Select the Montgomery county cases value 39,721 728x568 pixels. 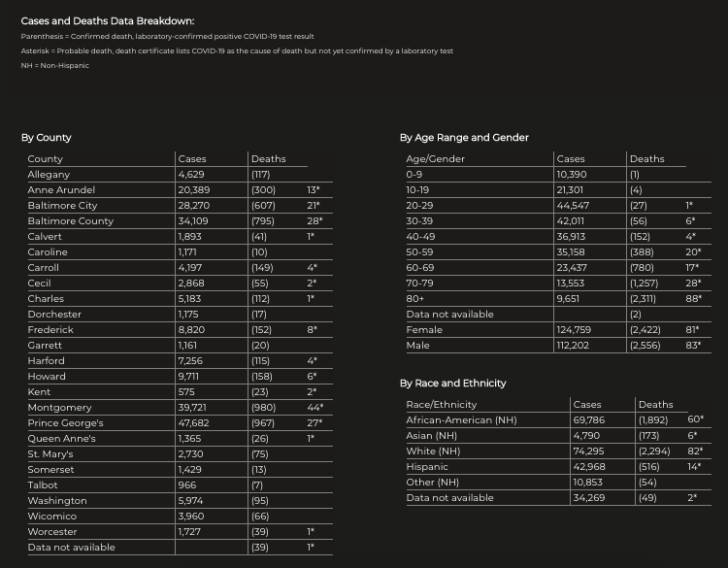(194, 408)
